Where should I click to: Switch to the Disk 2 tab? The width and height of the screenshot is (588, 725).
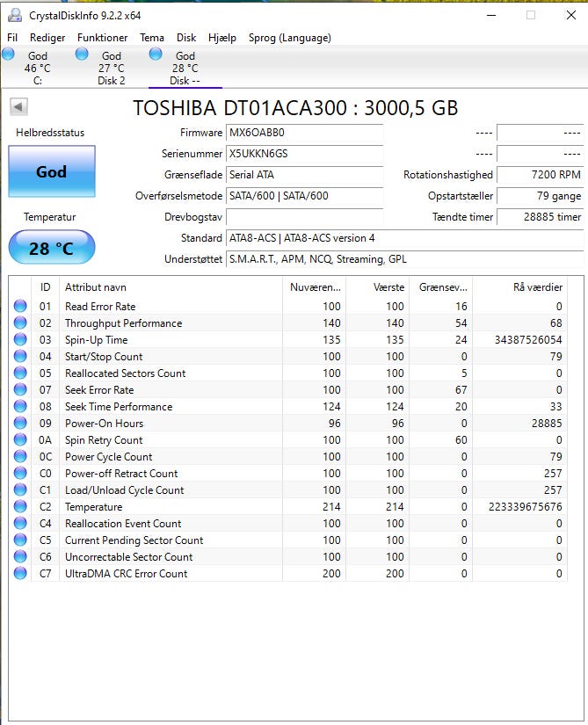[111, 68]
